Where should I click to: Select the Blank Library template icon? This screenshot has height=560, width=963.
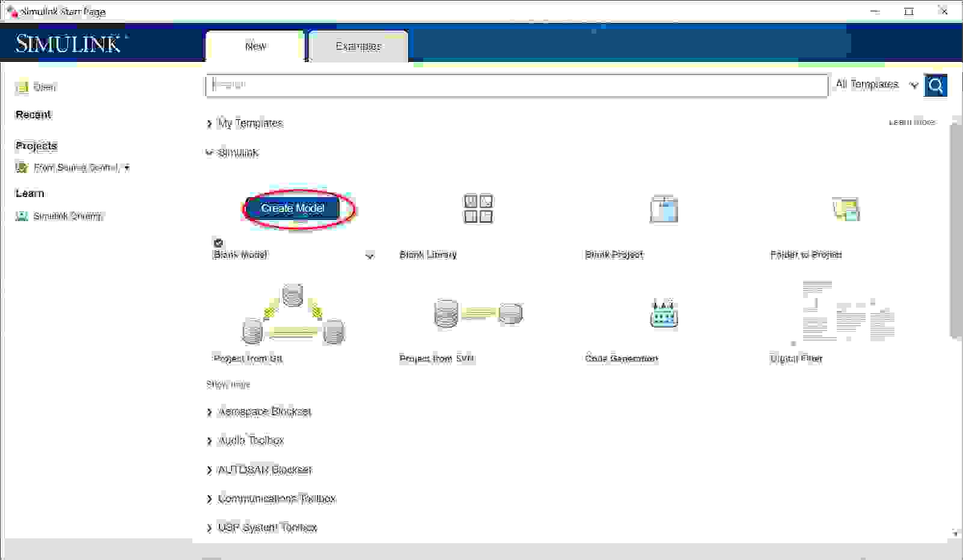click(478, 208)
